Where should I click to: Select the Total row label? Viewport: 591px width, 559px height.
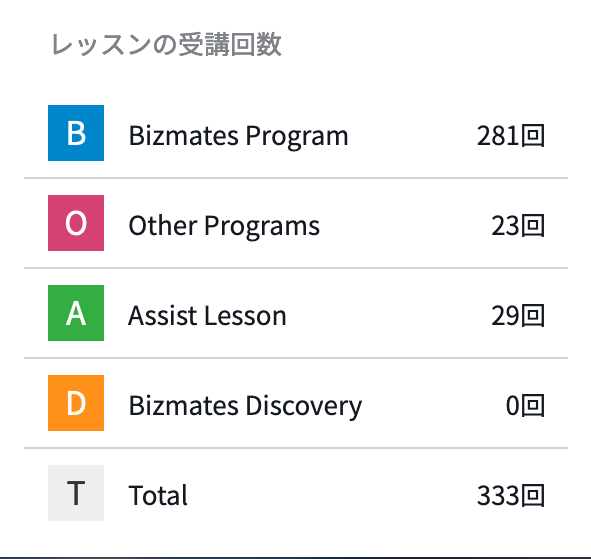tap(158, 495)
